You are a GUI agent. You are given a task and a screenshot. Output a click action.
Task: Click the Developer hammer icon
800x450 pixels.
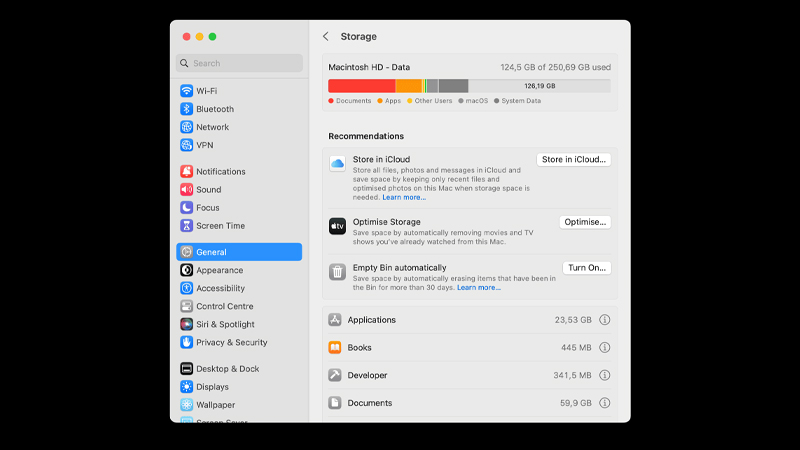pos(335,375)
